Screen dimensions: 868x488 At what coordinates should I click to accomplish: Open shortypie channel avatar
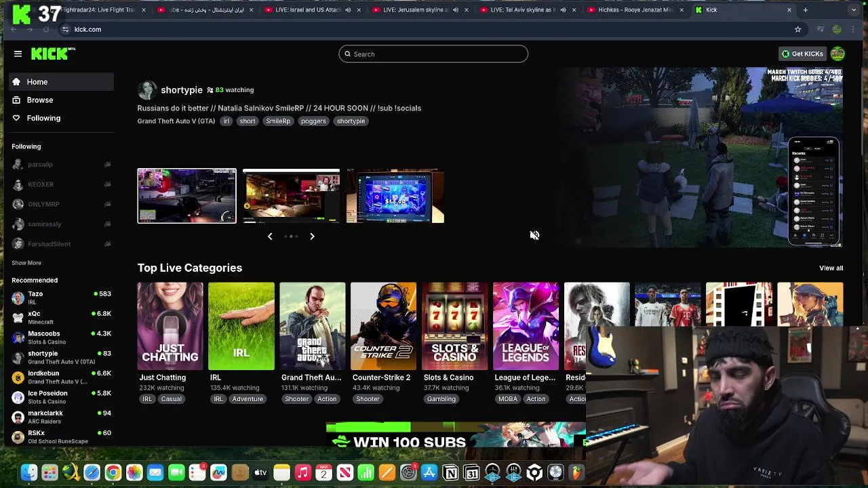pos(146,89)
